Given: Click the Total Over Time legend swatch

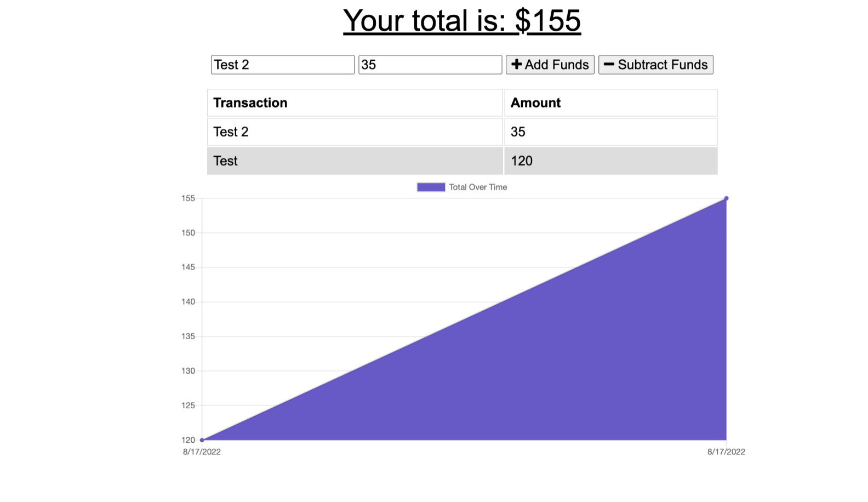Looking at the screenshot, I should tap(431, 187).
